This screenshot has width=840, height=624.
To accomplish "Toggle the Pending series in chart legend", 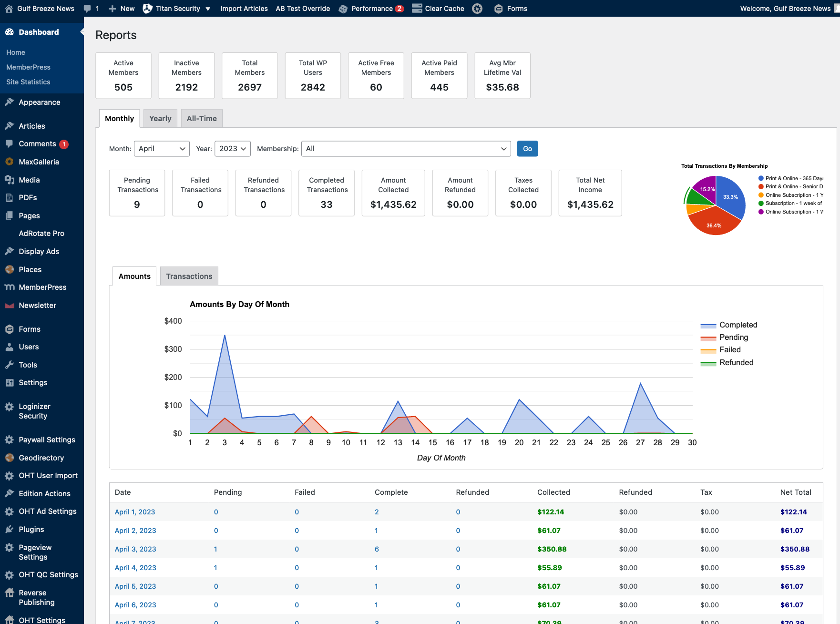I will click(733, 337).
